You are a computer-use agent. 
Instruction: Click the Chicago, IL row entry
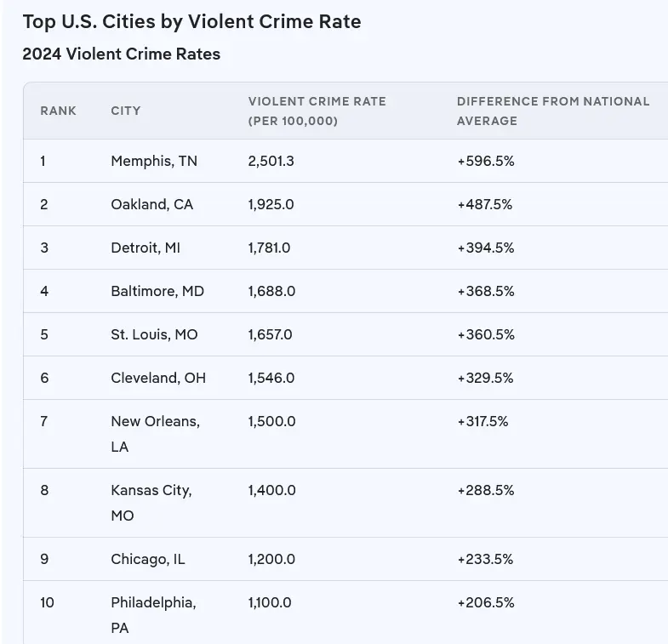(147, 559)
